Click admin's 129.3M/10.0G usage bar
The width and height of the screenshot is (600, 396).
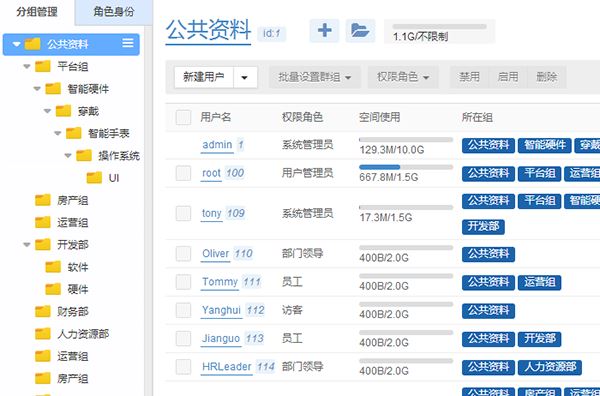pyautogui.click(x=406, y=140)
